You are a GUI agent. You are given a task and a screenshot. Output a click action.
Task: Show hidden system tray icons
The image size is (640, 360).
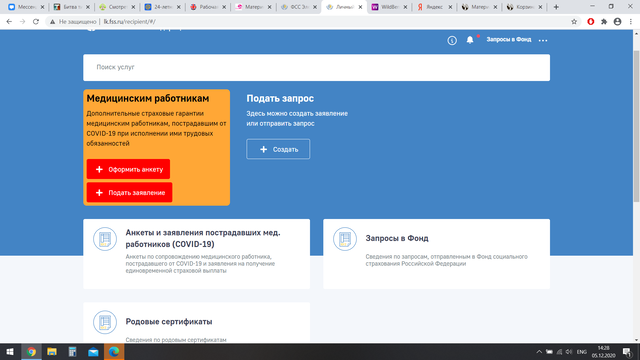pyautogui.click(x=539, y=352)
